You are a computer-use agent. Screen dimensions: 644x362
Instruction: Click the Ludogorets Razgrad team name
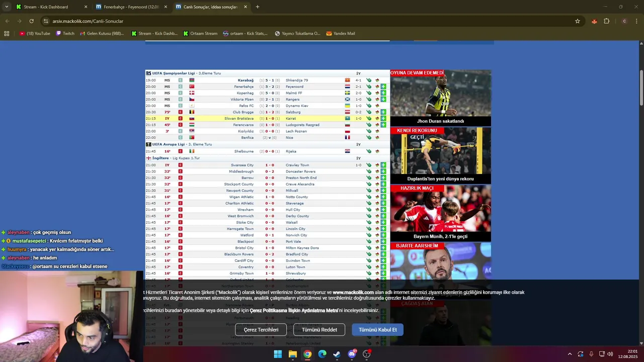(302, 125)
